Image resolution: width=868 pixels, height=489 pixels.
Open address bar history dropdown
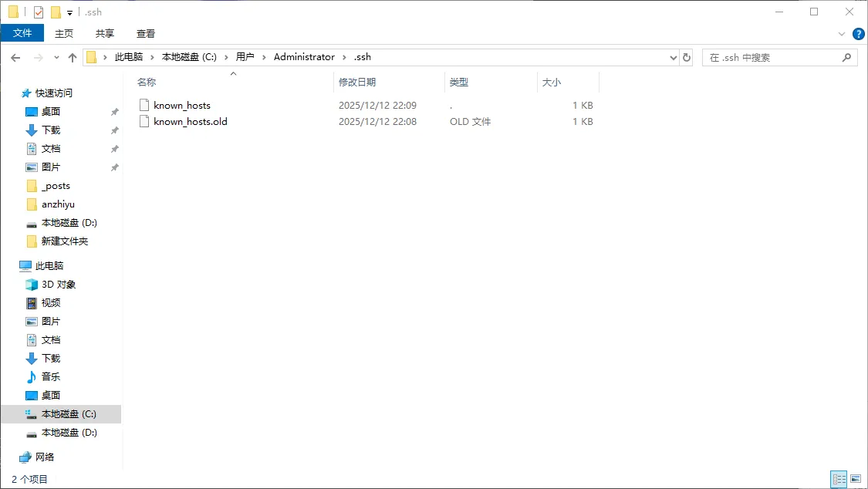click(672, 58)
